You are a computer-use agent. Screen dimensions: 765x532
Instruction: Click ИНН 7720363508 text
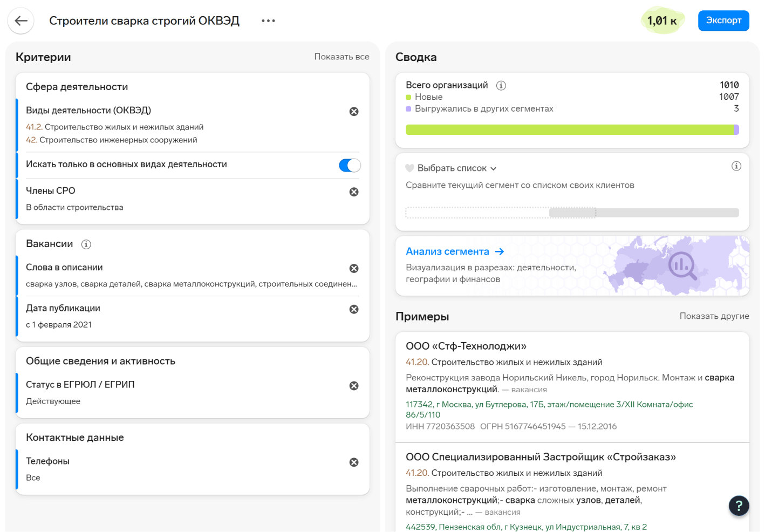pyautogui.click(x=440, y=426)
